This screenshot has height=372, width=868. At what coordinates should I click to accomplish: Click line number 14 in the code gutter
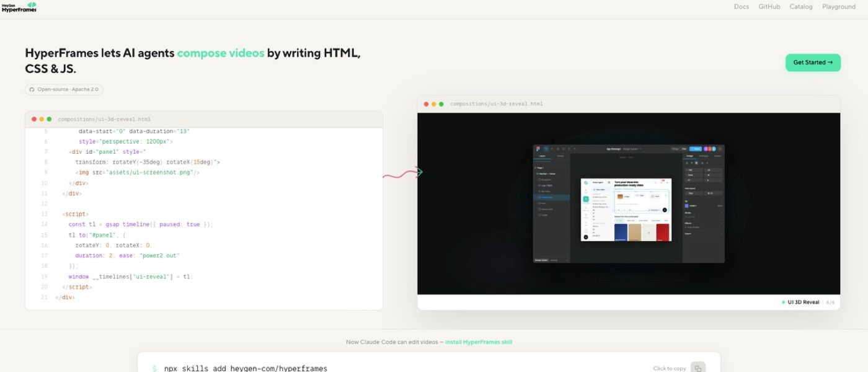[44, 224]
